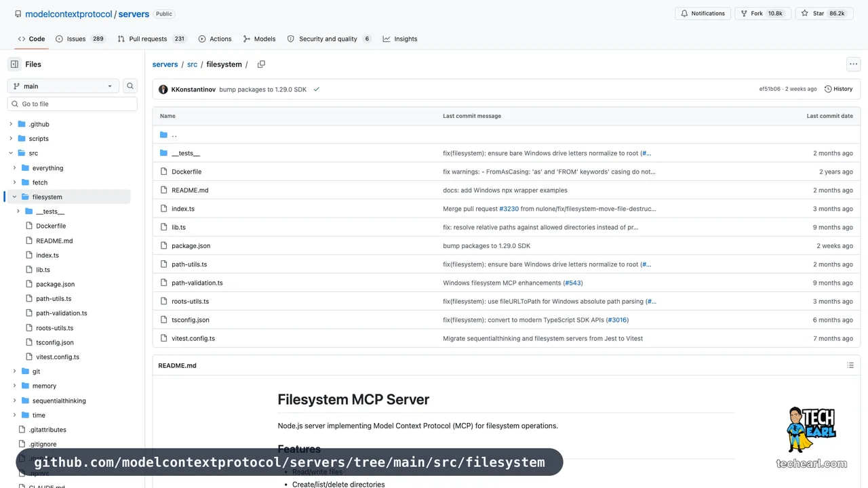
Task: Open the main branch selector dropdown
Action: [64, 86]
